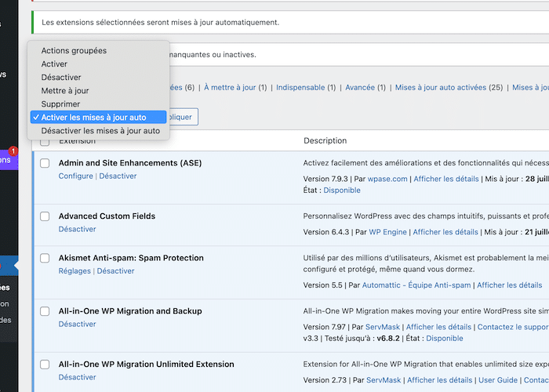Screen dimensions: 549x392
Task: Open Configure link for Admin and Site Enhancements
Action: 75,176
